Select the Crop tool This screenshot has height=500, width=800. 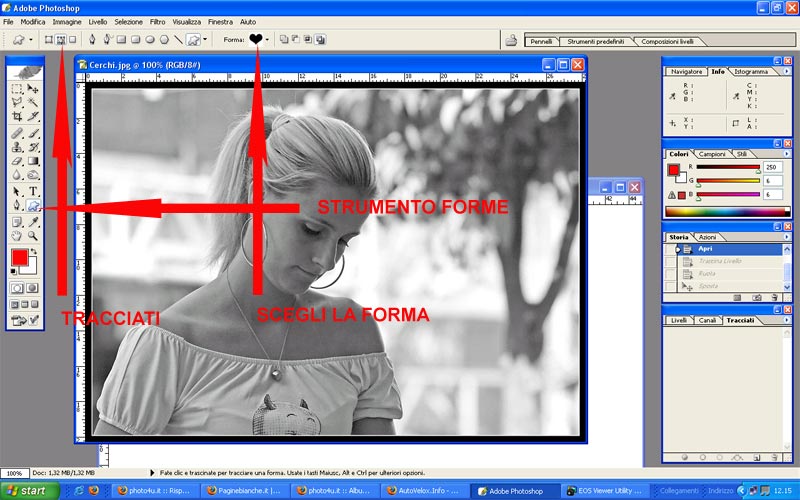(x=17, y=116)
